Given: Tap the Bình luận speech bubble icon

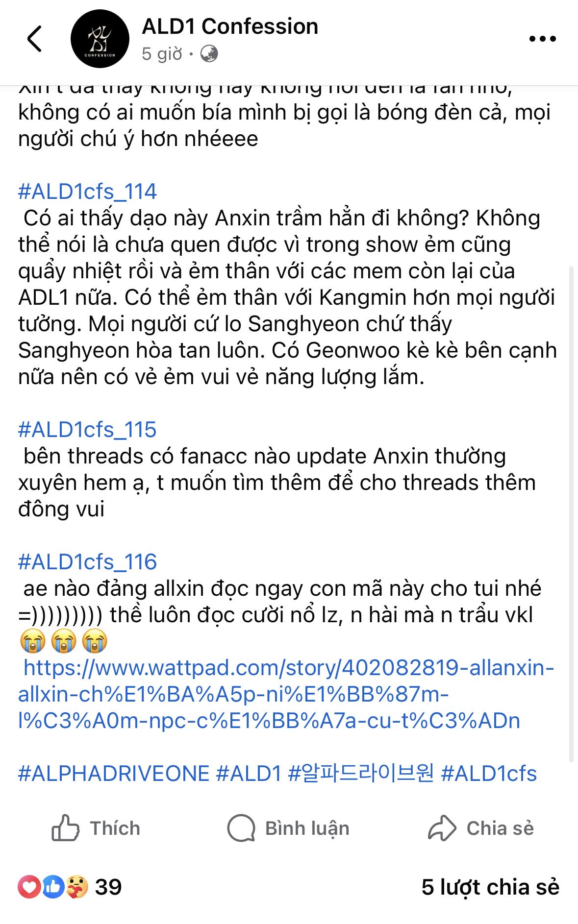Looking at the screenshot, I should [x=241, y=828].
